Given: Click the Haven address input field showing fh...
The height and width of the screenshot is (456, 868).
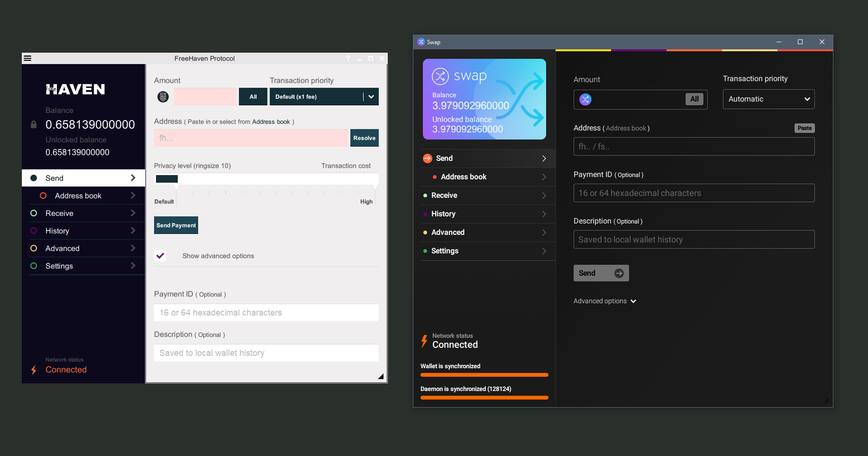Looking at the screenshot, I should pyautogui.click(x=251, y=138).
